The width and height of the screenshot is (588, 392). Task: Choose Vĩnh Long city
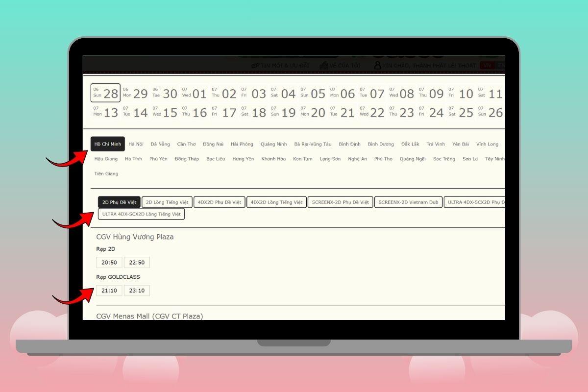click(487, 144)
